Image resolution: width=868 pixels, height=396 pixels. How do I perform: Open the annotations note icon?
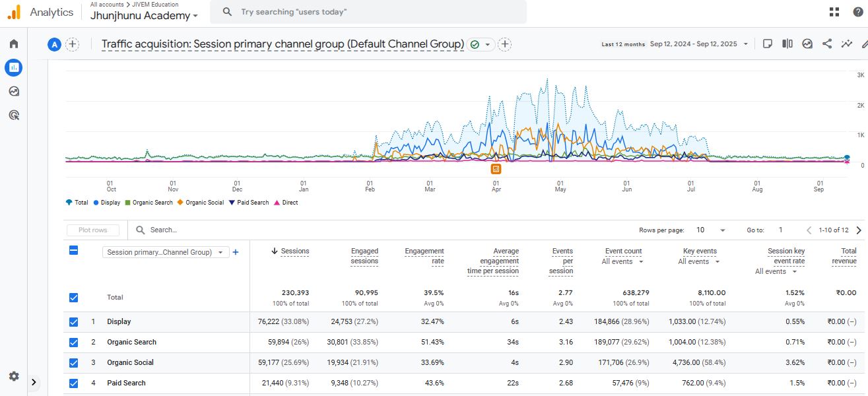click(x=768, y=44)
